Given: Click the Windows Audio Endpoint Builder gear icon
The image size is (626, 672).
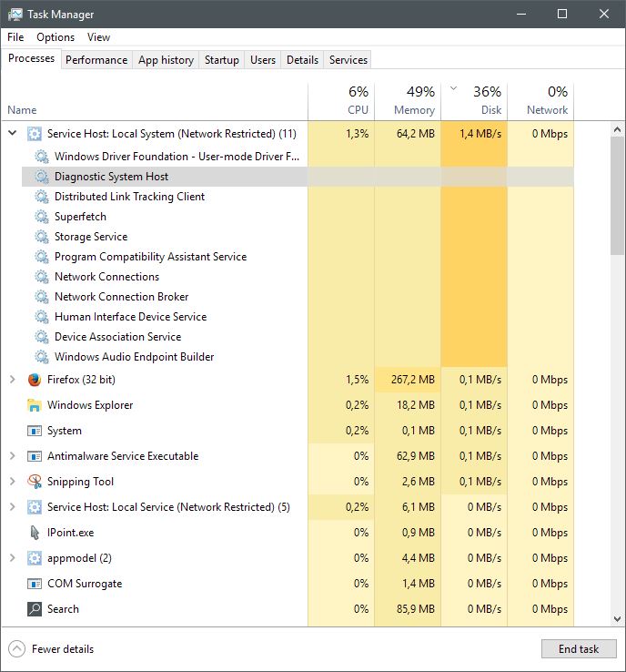Looking at the screenshot, I should [42, 357].
